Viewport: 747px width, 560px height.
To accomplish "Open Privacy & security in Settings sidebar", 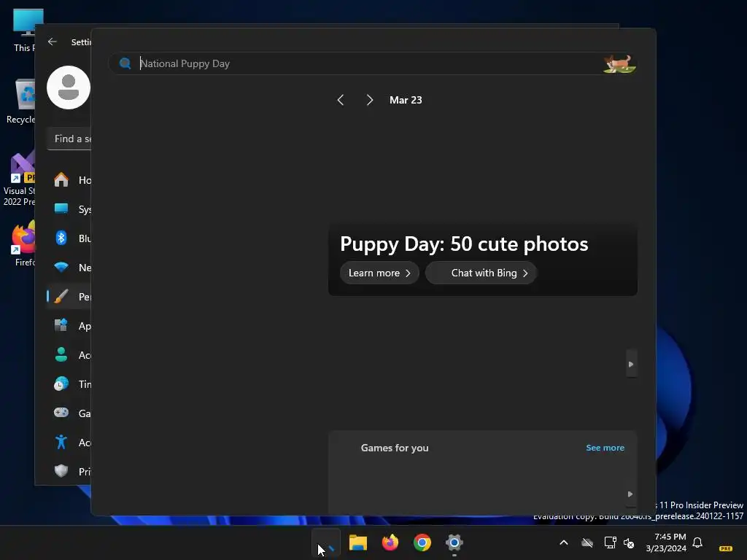I will [x=69, y=472].
